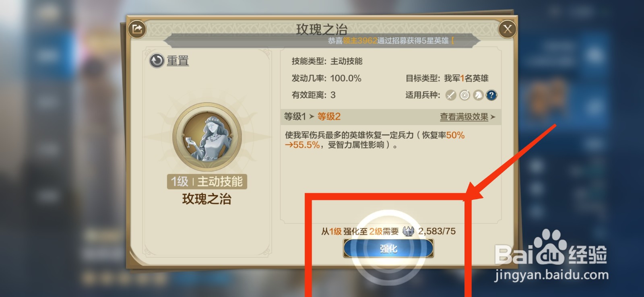The width and height of the screenshot is (644, 297).
Task: Select the target archer troop type icon
Action: [464, 95]
